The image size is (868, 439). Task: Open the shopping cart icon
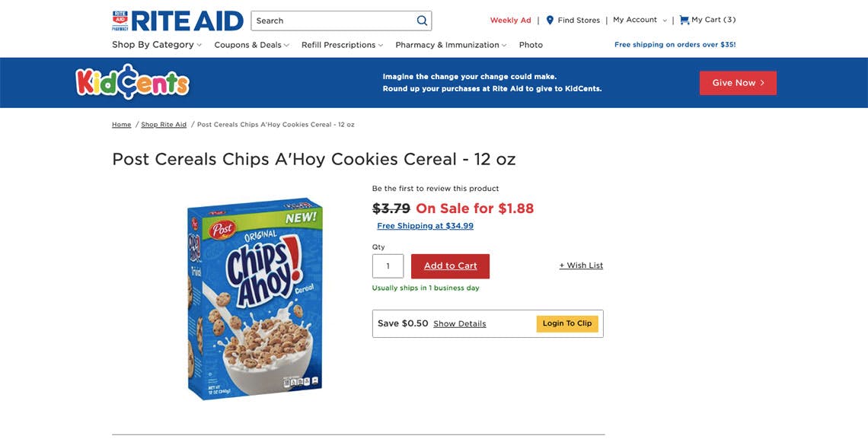tap(685, 20)
